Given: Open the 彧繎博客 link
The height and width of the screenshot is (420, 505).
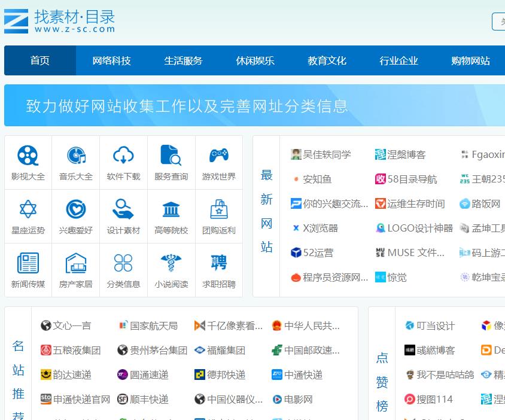Looking at the screenshot, I should tap(436, 350).
